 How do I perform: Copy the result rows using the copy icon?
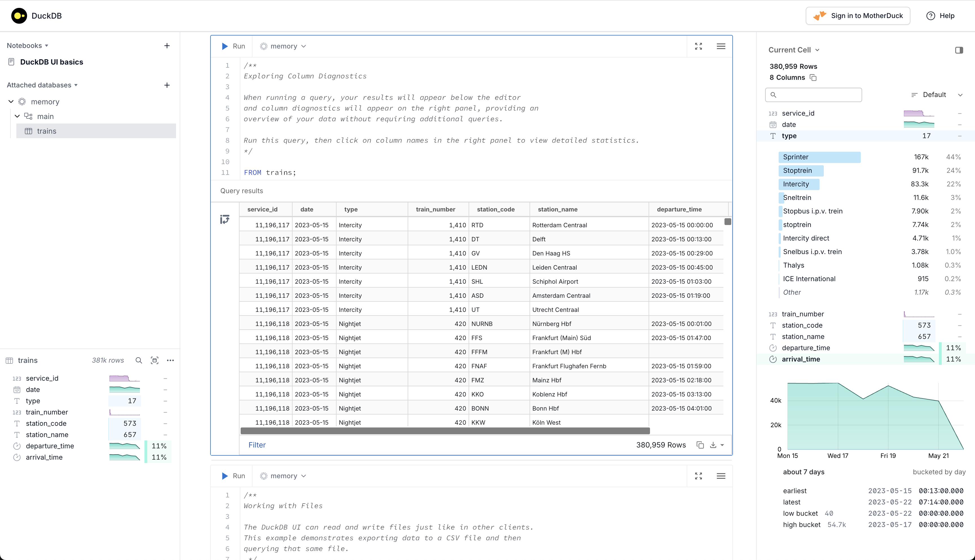[700, 445]
